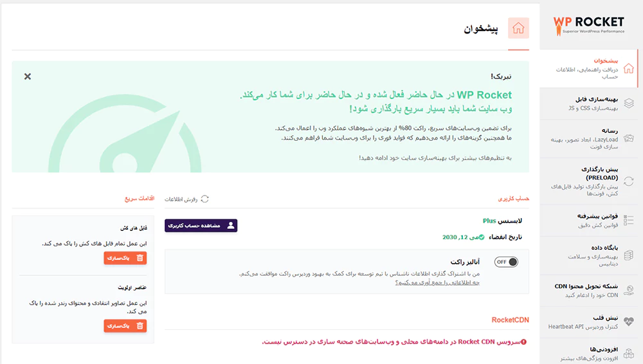
Task: Toggle the آنالیز راکت analytics switch
Action: (x=506, y=262)
